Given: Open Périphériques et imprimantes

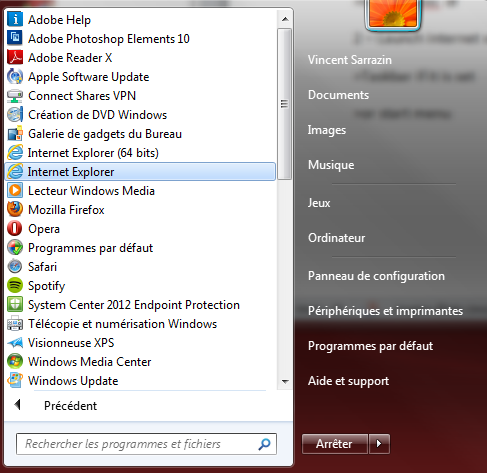Looking at the screenshot, I should [x=385, y=311].
